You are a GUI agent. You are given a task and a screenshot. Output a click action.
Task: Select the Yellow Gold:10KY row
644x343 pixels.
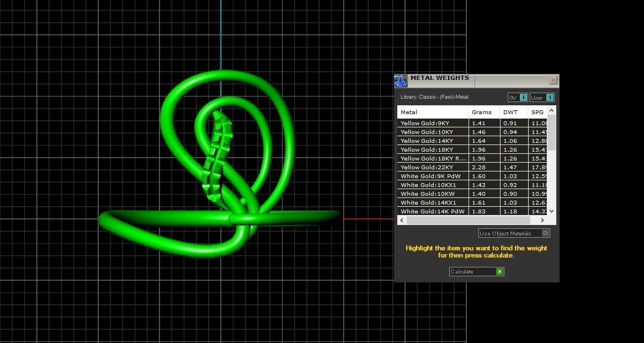[x=472, y=132]
